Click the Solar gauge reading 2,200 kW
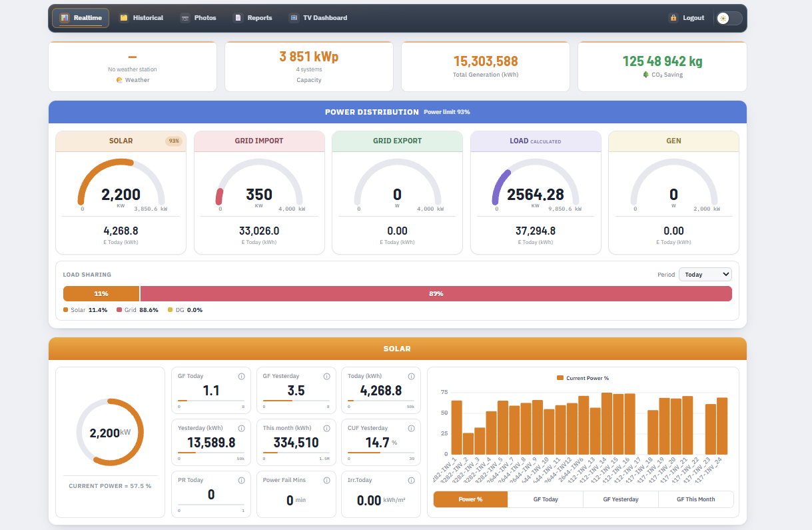This screenshot has height=530, width=812. click(121, 184)
